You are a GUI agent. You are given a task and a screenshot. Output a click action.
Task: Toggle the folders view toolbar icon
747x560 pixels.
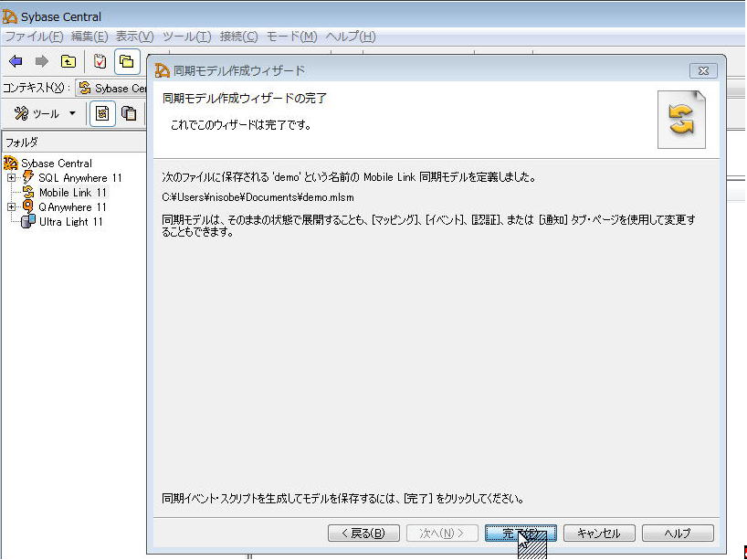point(127,61)
